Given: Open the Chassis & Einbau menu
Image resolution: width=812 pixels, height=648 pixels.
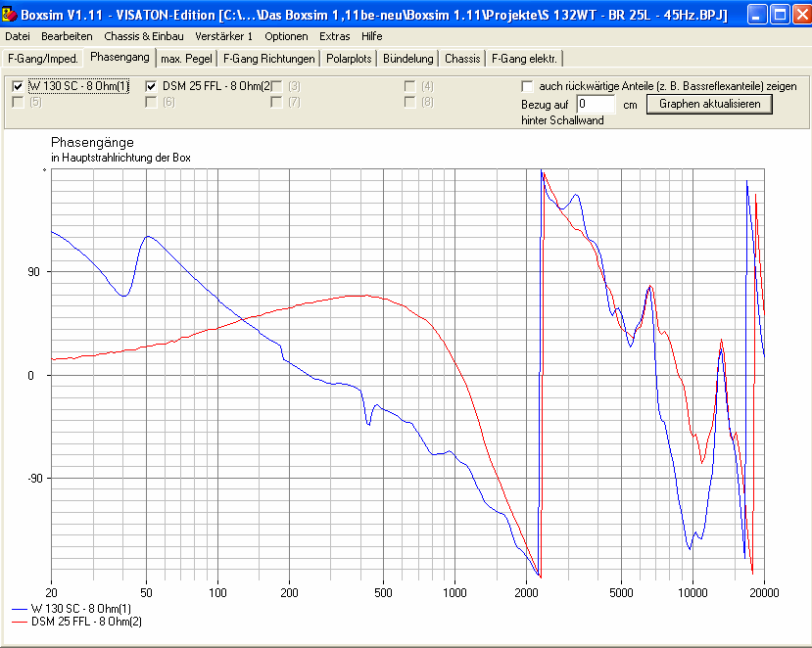Looking at the screenshot, I should [x=143, y=36].
